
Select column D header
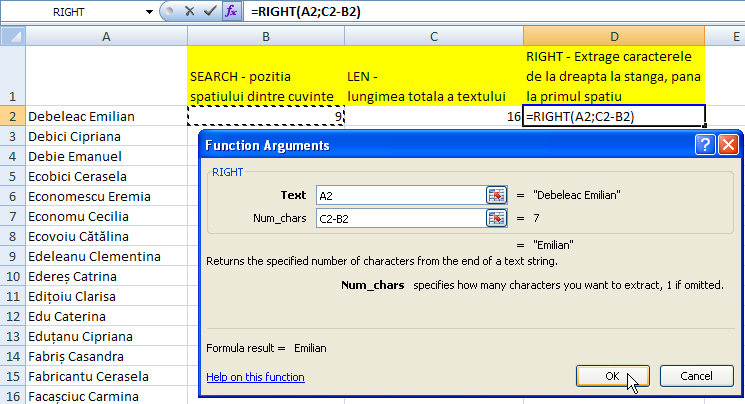(614, 36)
